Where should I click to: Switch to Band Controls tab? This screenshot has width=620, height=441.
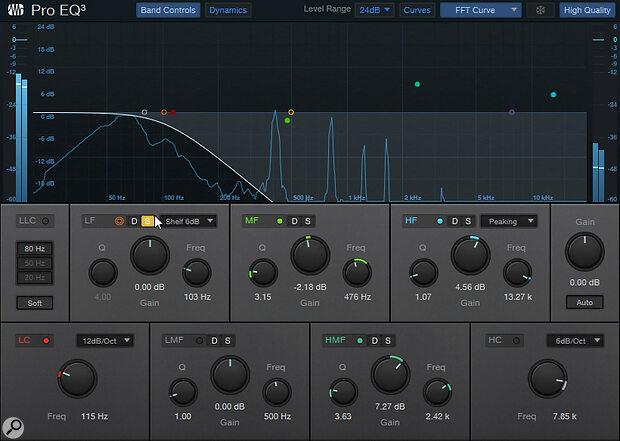(x=168, y=10)
